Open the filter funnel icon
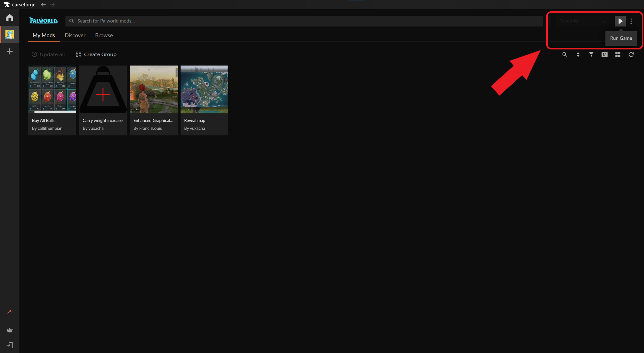644x353 pixels. coord(591,54)
